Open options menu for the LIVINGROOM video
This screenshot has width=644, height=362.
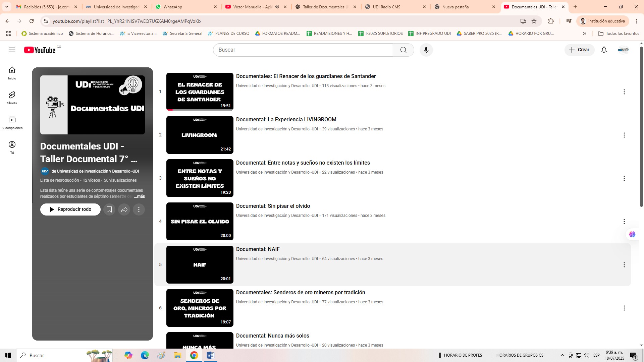coord(624,135)
